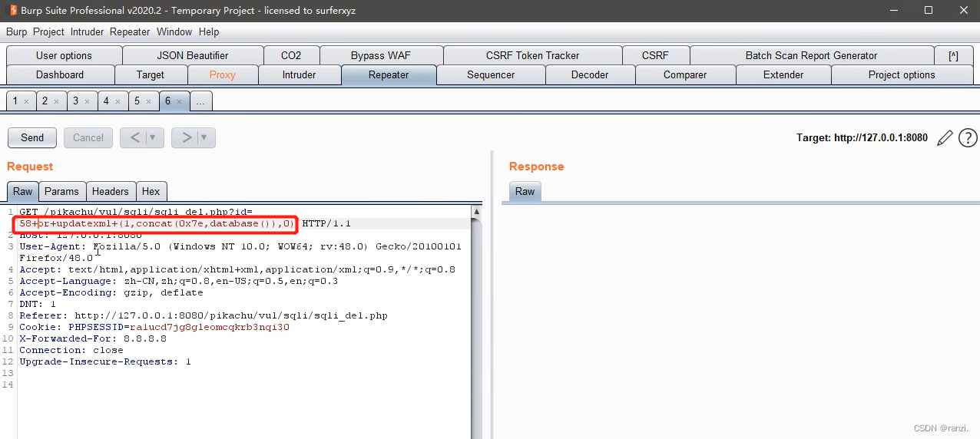
Task: Switch to the Sequencer tab
Action: click(491, 74)
